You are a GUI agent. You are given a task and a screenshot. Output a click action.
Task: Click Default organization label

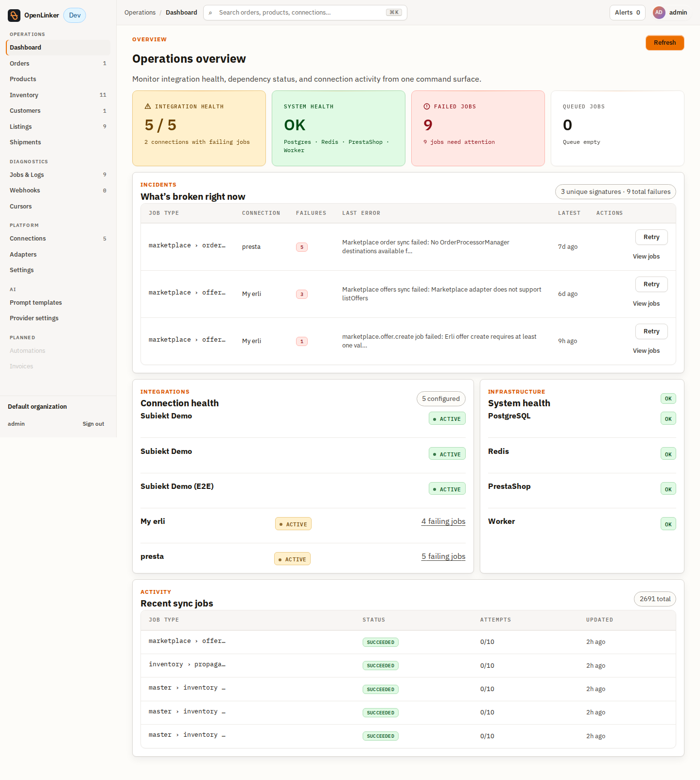(x=37, y=407)
